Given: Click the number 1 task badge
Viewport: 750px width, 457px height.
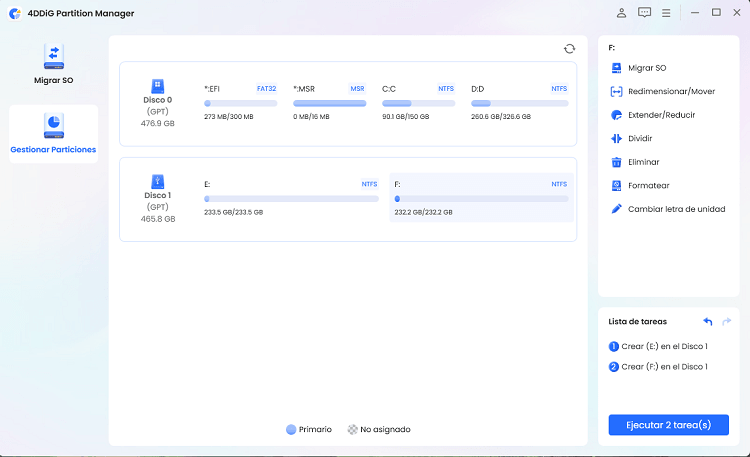Looking at the screenshot, I should click(x=614, y=346).
